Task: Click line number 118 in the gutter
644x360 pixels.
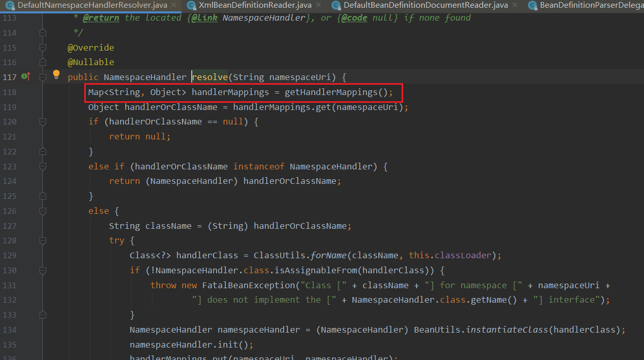Action: coord(9,92)
